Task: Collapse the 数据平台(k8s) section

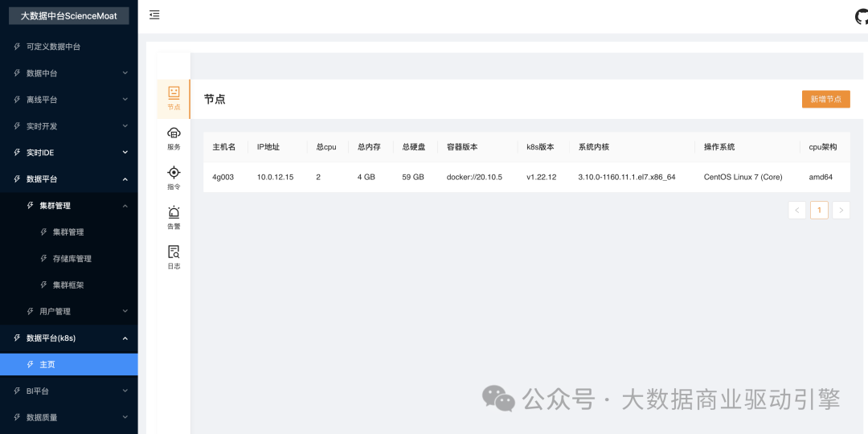Action: 68,338
